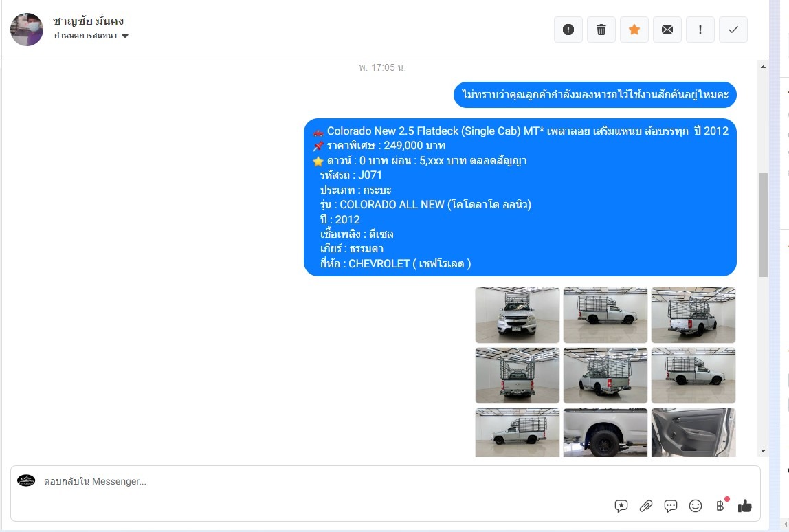Mark conversation done with checkmark icon
Image resolution: width=789 pixels, height=532 pixels.
pyautogui.click(x=733, y=30)
